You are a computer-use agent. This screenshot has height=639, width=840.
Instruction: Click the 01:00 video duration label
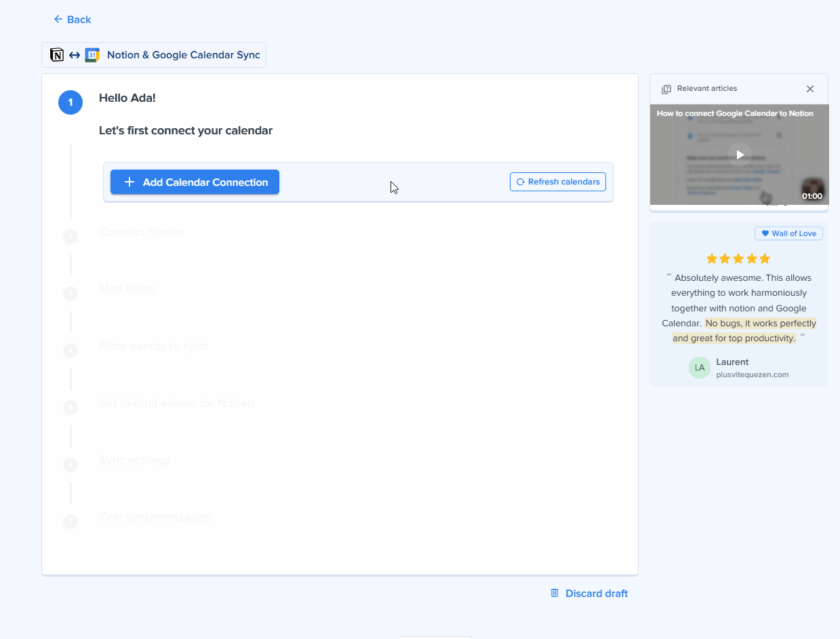point(812,196)
